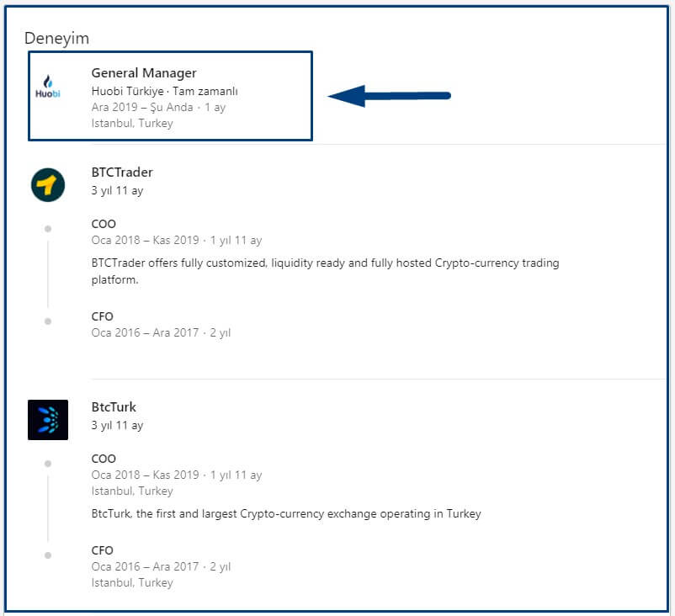675x616 pixels.
Task: Click the blue arrow pointing at Huobi entry
Action: [389, 96]
